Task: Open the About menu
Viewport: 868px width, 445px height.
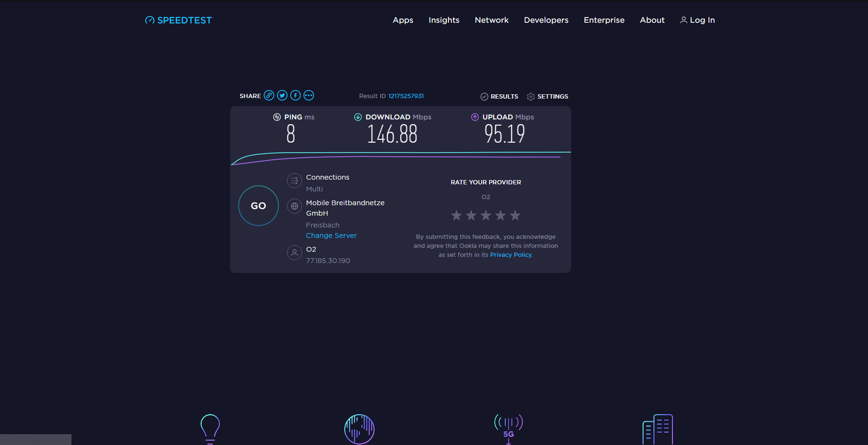Action: [652, 20]
